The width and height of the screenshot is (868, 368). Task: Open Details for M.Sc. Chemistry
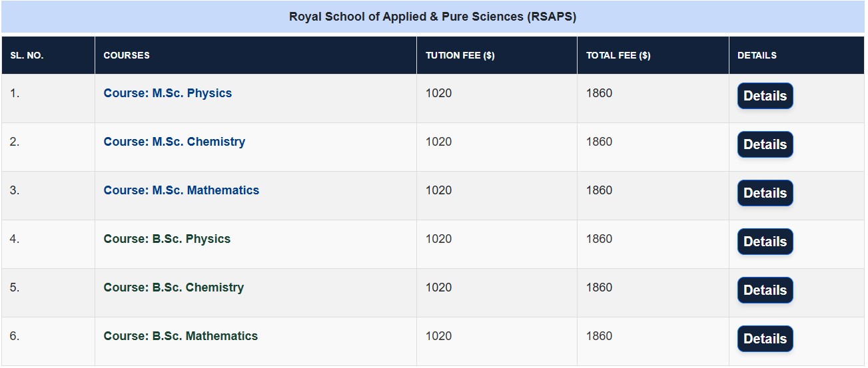point(765,144)
